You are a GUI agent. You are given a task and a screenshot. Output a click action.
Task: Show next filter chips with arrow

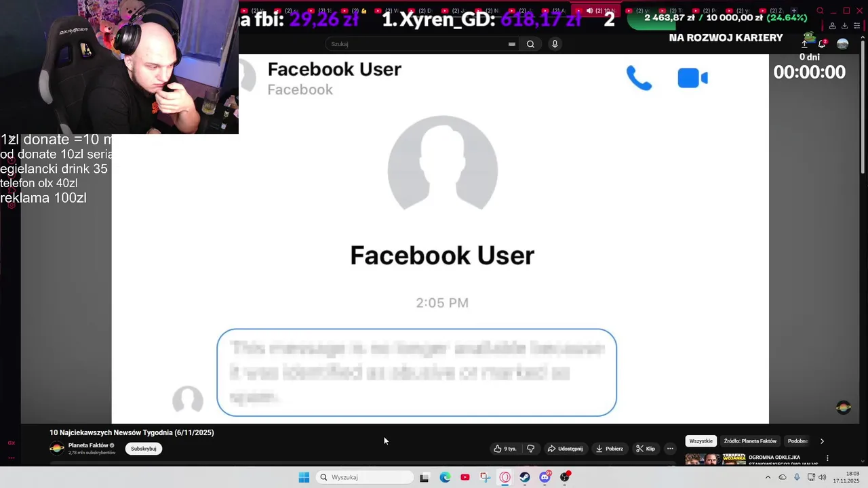[x=822, y=441]
